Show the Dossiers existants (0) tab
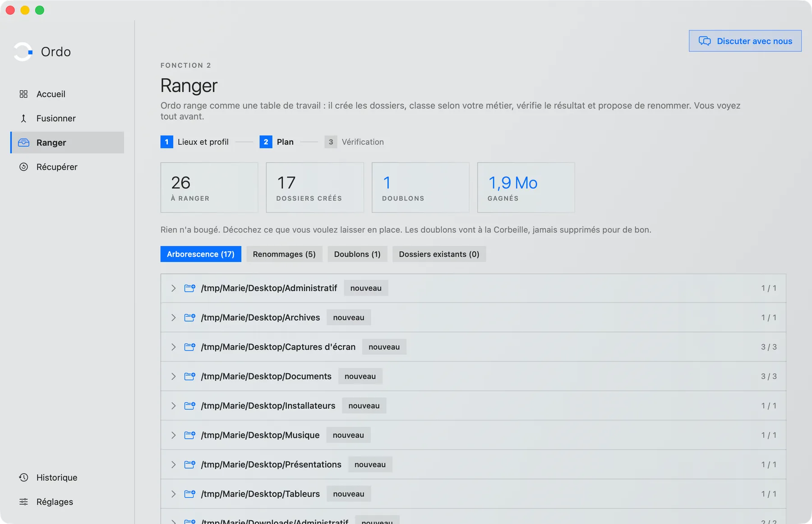This screenshot has height=524, width=812. tap(439, 254)
